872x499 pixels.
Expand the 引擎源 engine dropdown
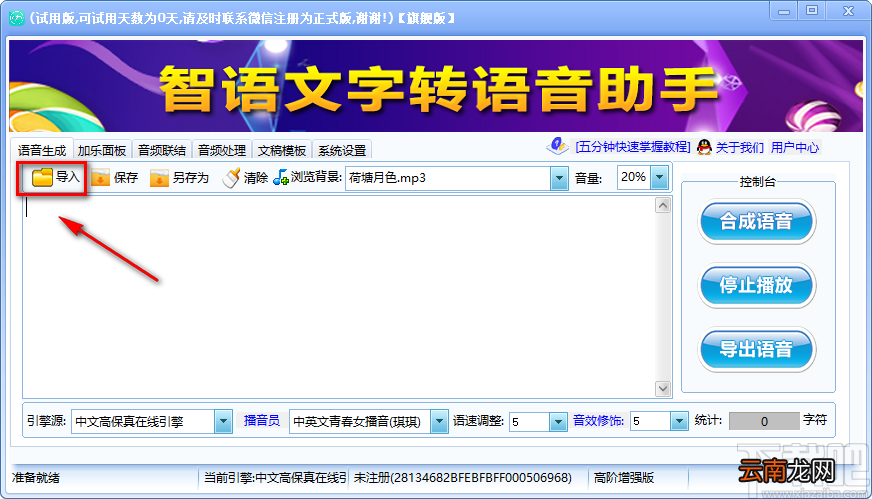tap(223, 422)
